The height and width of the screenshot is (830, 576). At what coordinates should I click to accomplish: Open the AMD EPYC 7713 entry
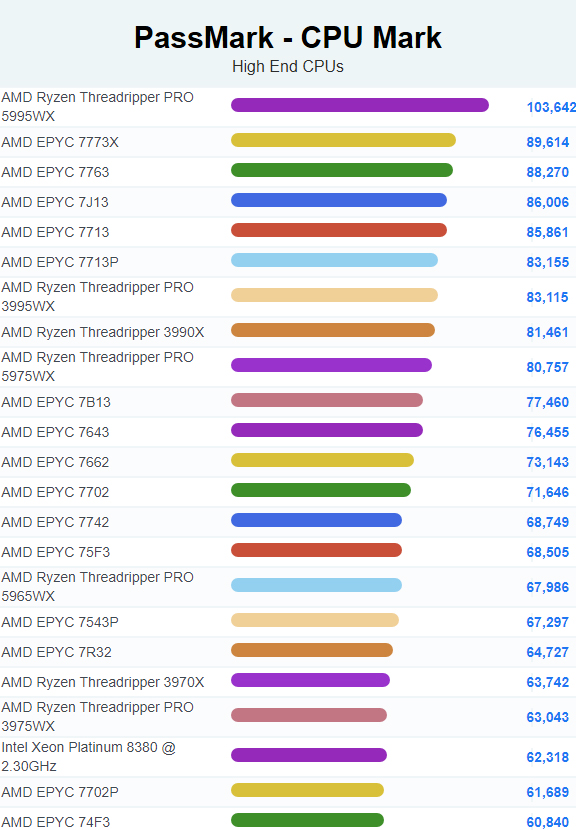click(55, 232)
